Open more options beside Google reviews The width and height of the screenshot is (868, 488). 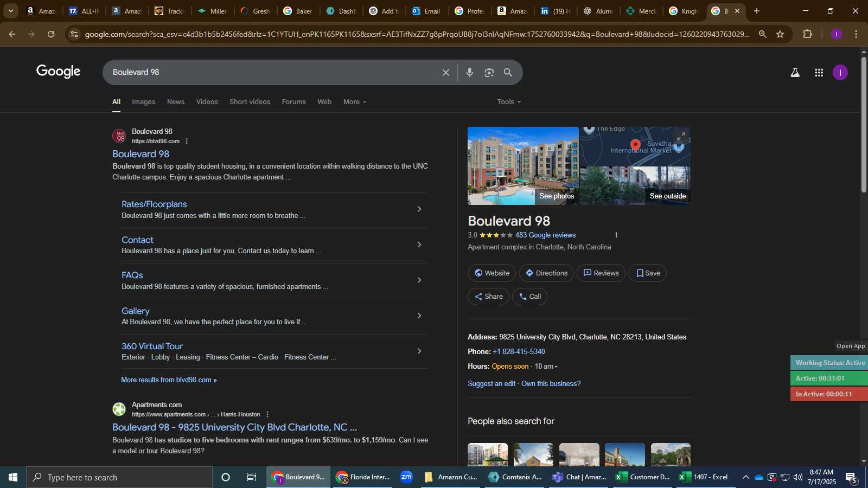616,235
